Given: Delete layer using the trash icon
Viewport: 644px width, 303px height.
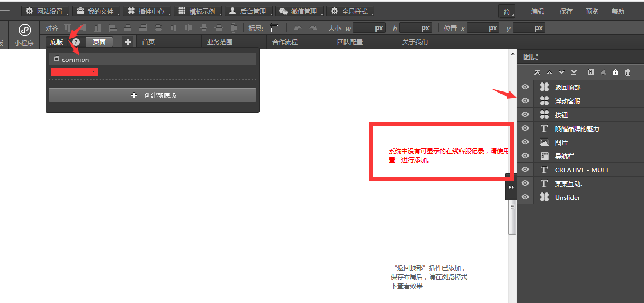Looking at the screenshot, I should (x=628, y=72).
